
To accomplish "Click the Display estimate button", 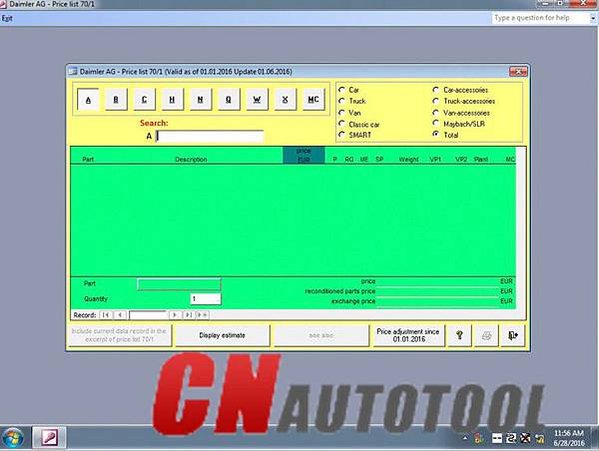I will pos(222,336).
